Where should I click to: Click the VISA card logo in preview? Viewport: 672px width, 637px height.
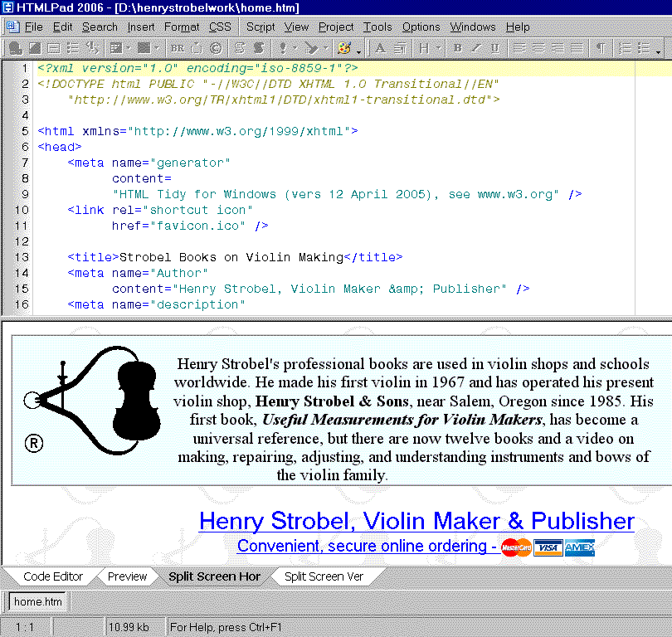(x=548, y=548)
